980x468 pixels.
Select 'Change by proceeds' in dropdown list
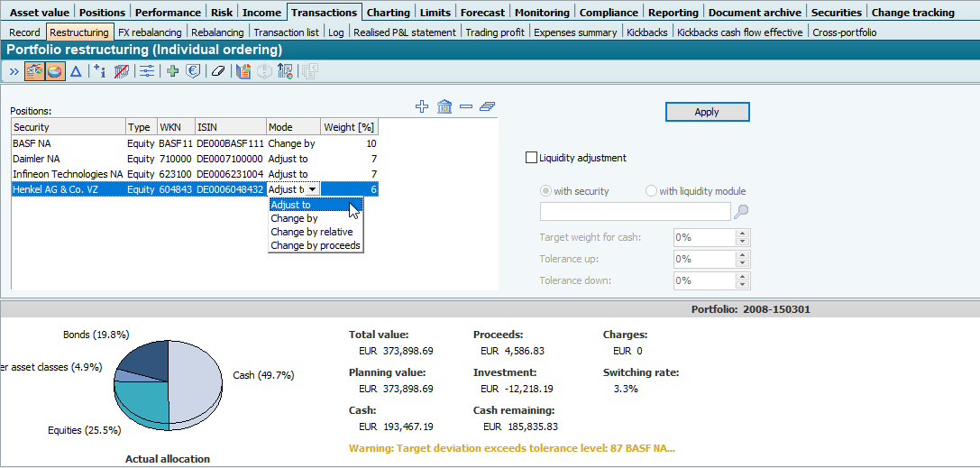(315, 245)
